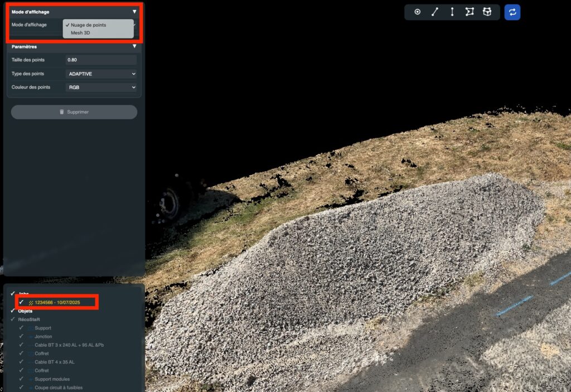Select the polygon area measurement tool
This screenshot has height=392, width=571.
(470, 12)
